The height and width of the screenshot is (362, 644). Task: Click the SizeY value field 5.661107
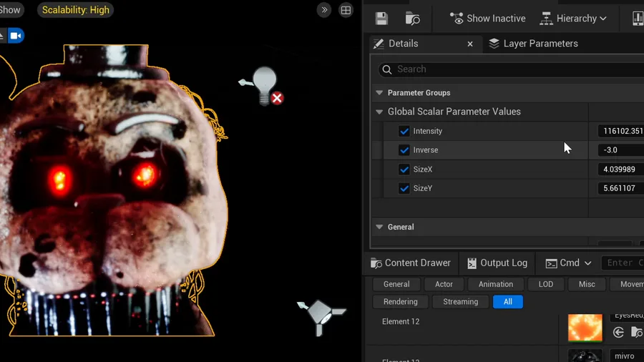click(x=621, y=188)
